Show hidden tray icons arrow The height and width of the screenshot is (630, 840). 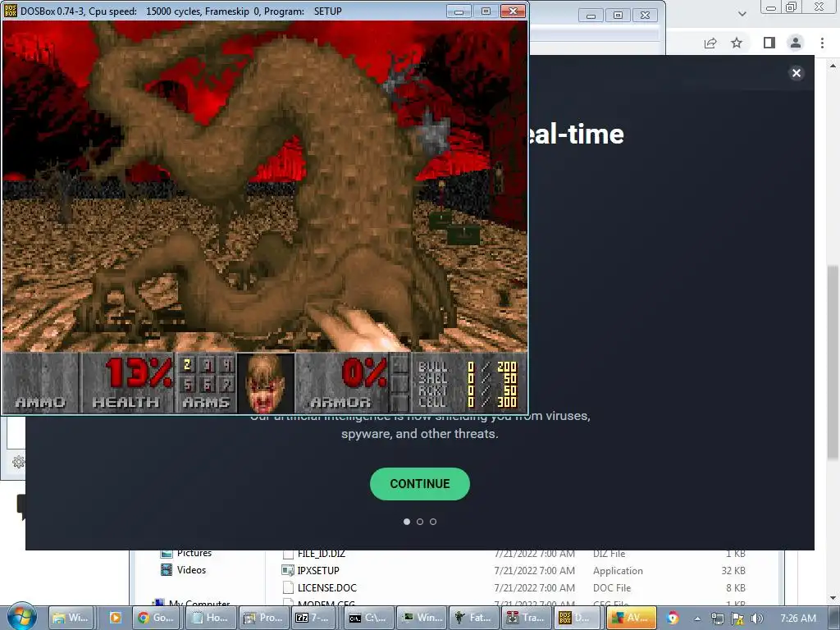pyautogui.click(x=697, y=619)
